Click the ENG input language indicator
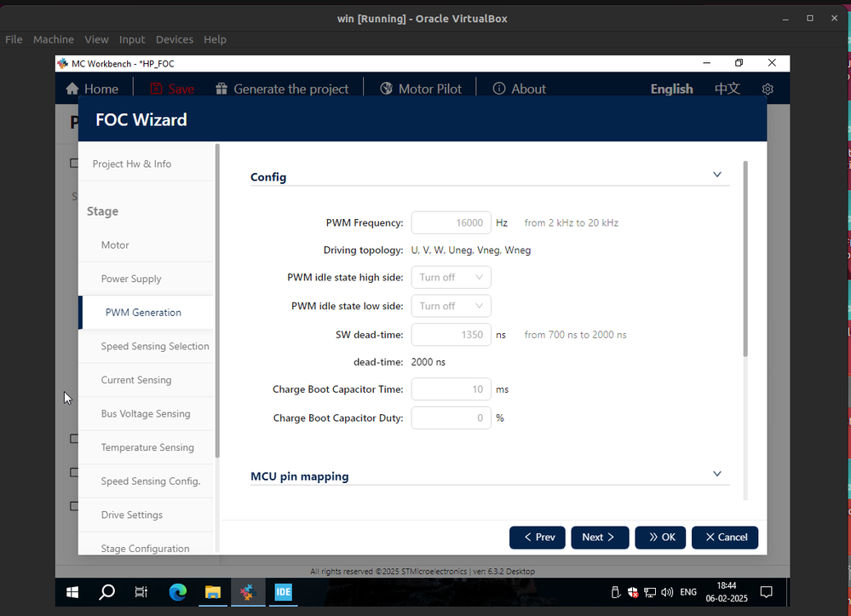Viewport: 851px width, 616px height. (688, 592)
